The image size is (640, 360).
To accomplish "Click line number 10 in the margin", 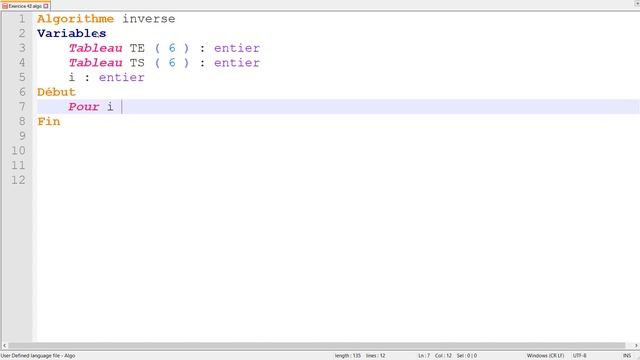I will (18, 151).
